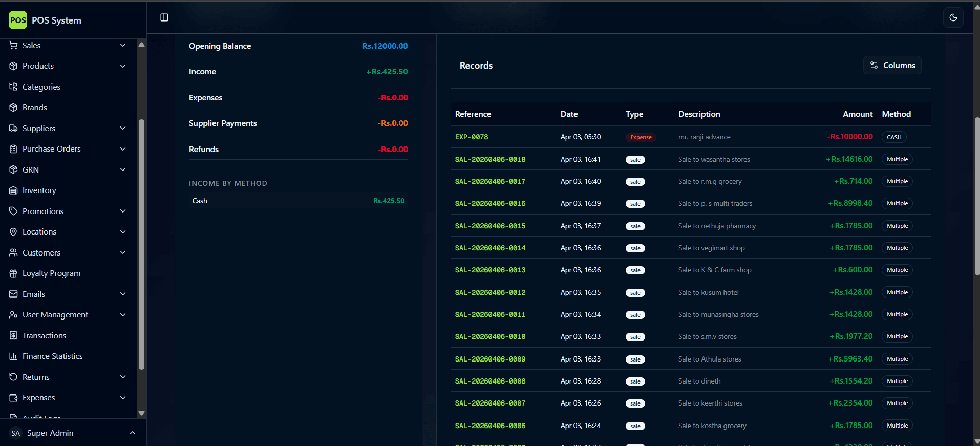980x446 pixels.
Task: Click the CASH method badge
Action: point(894,137)
